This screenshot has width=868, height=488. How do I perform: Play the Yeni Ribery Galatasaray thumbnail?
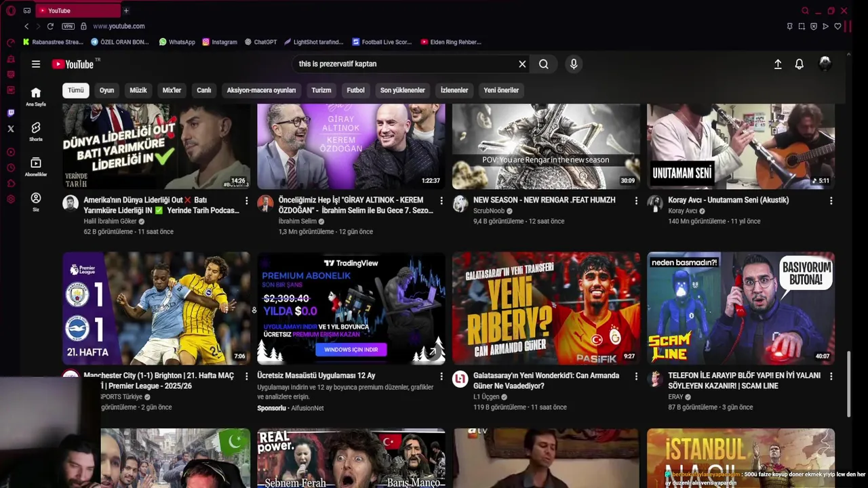click(x=546, y=308)
